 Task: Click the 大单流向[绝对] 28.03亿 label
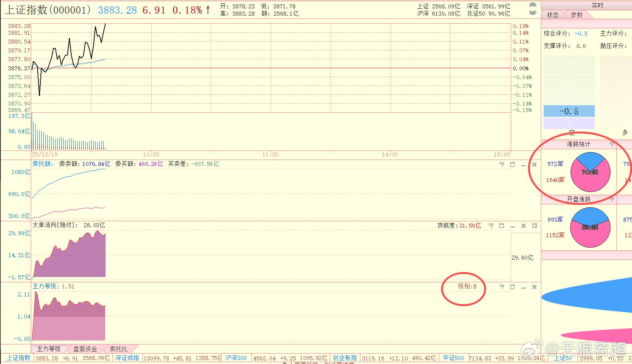[69, 225]
